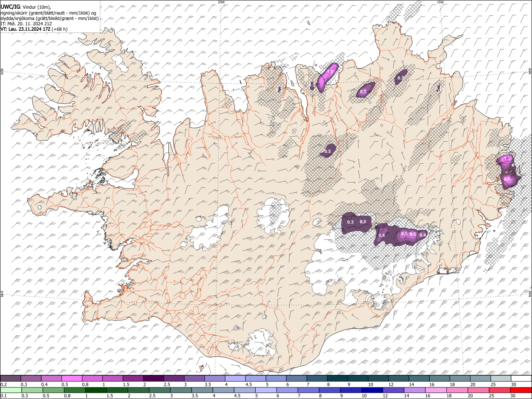Pick the 0.5 swatch in rain legend
The image size is (532, 399).
click(53, 390)
